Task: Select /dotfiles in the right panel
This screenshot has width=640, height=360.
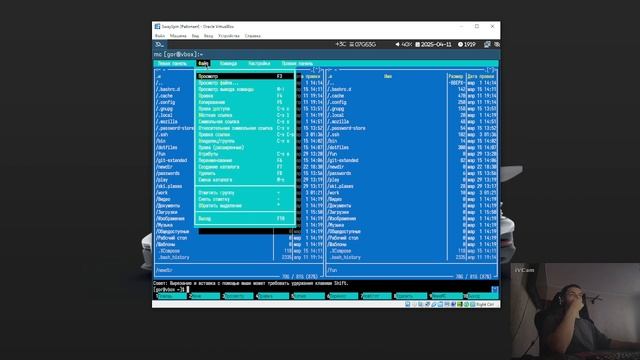Action: click(x=338, y=148)
